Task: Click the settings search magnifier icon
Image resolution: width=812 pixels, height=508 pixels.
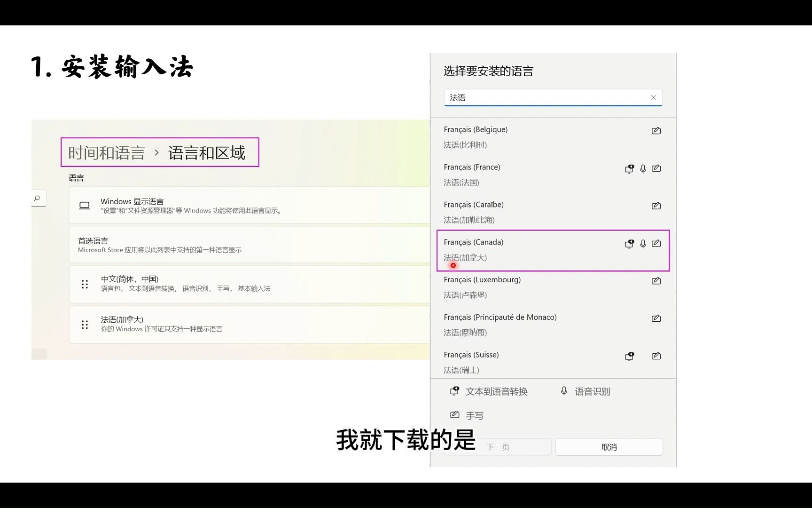Action: tap(37, 198)
